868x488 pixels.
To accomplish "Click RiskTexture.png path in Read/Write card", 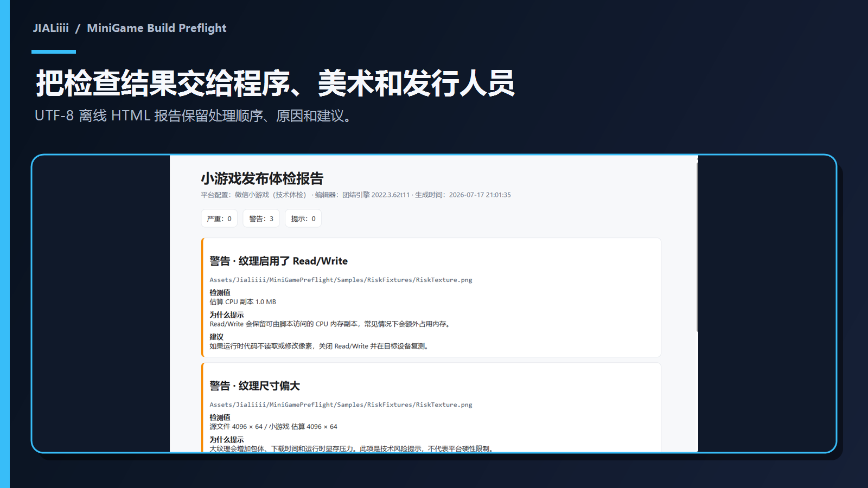I will 341,280.
